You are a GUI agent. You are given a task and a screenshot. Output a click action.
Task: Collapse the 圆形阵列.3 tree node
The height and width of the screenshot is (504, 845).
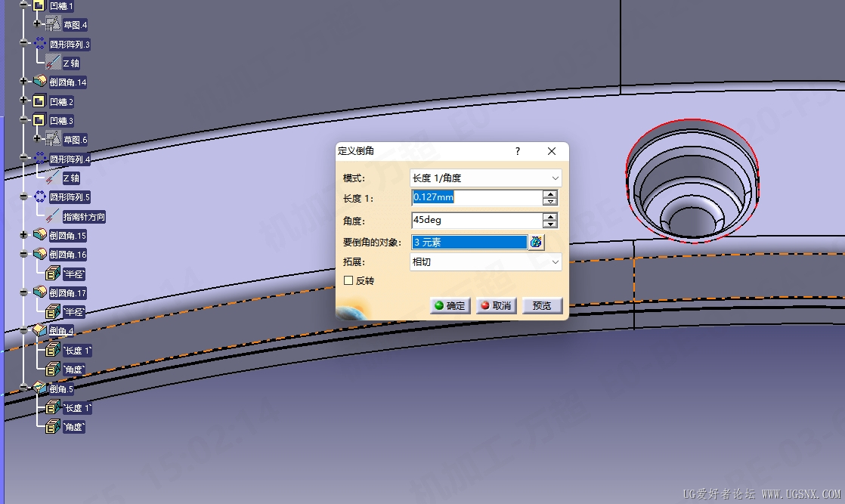[x=23, y=42]
